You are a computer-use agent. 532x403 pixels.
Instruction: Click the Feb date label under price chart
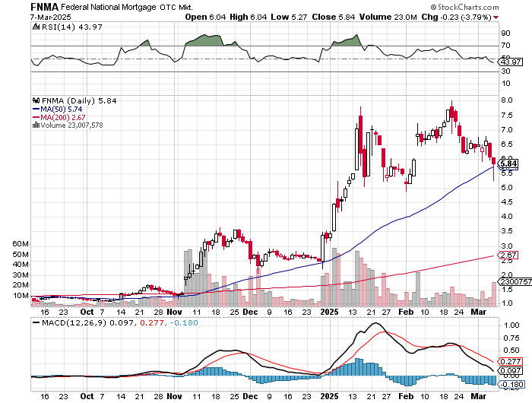[406, 312]
